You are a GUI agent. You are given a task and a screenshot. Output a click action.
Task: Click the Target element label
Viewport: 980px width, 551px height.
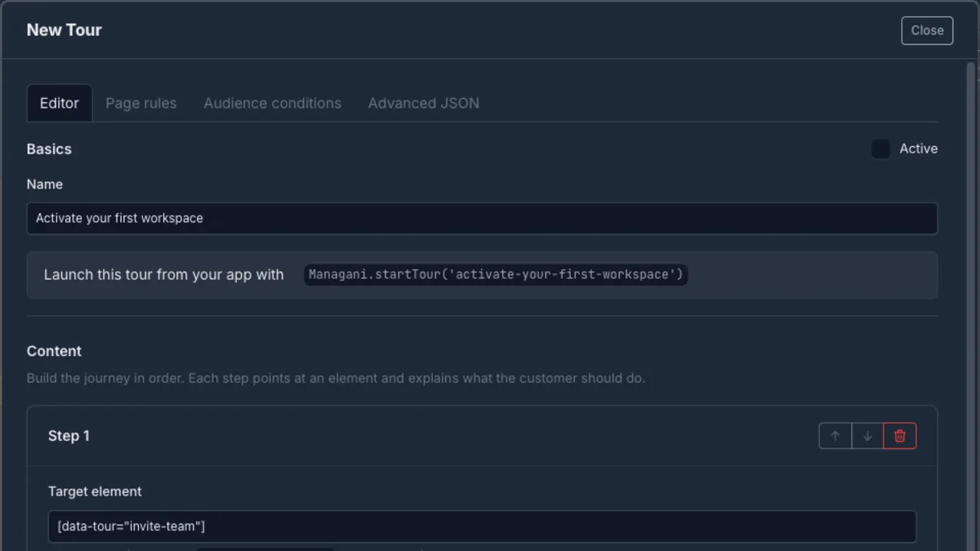coord(95,491)
